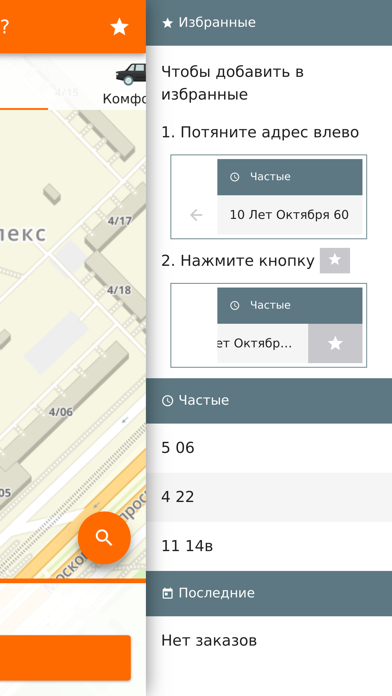Viewport: 392px width, 696px height.
Task: Tap building 4/06 on the map
Action: [x=60, y=412]
